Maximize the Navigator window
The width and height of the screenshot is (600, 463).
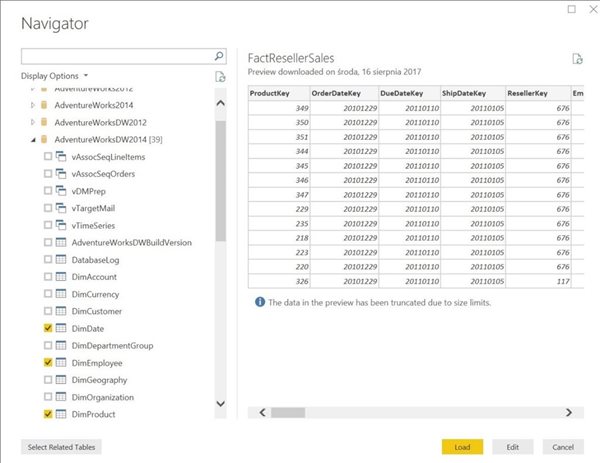click(571, 9)
